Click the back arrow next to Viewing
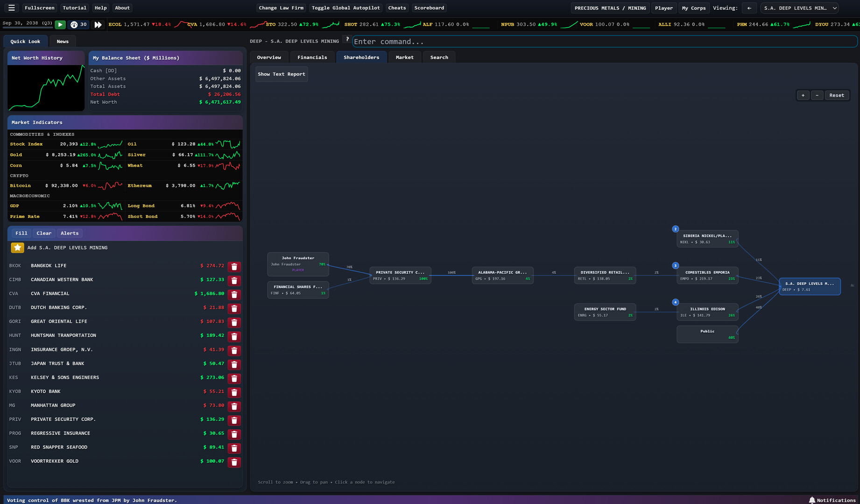The width and height of the screenshot is (860, 504). 749,8
